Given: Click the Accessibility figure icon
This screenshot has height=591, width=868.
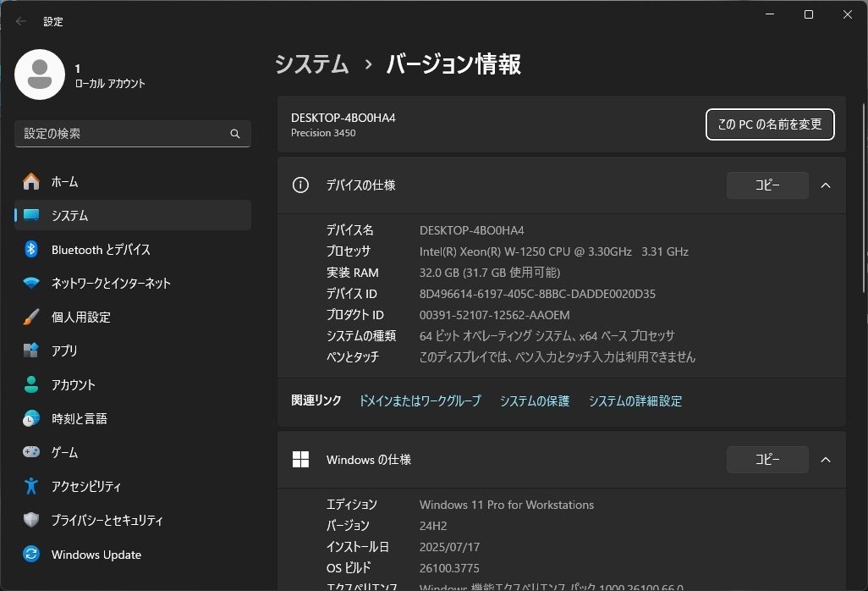Looking at the screenshot, I should [x=31, y=486].
